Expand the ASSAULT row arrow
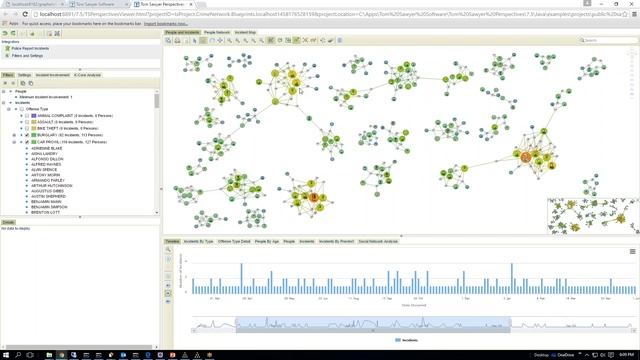Viewport: 640px width, 360px height. point(22,122)
